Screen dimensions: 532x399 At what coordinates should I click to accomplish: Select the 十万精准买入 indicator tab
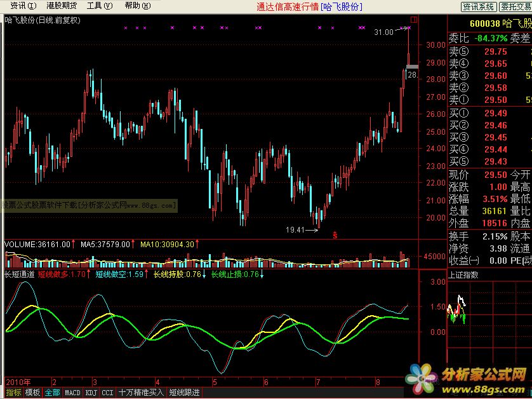141,393
